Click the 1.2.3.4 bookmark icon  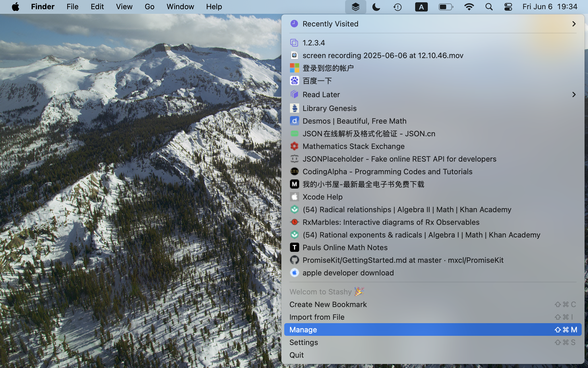click(x=294, y=43)
